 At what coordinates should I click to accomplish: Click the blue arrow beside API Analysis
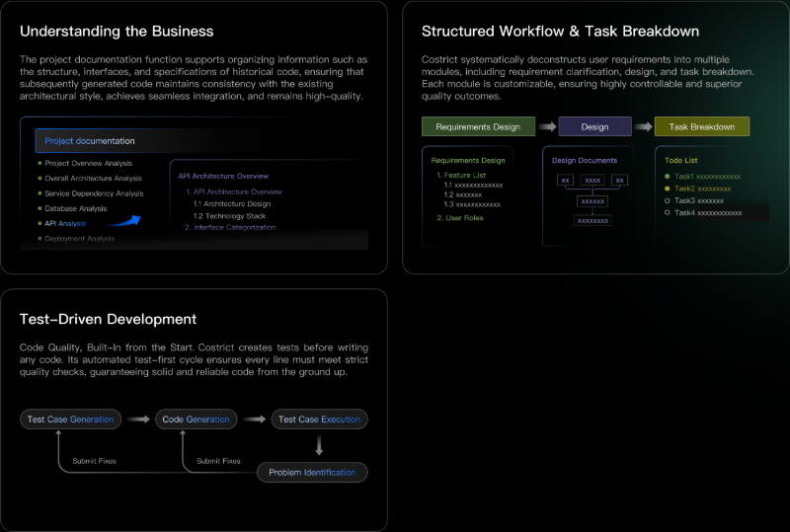[x=124, y=221]
